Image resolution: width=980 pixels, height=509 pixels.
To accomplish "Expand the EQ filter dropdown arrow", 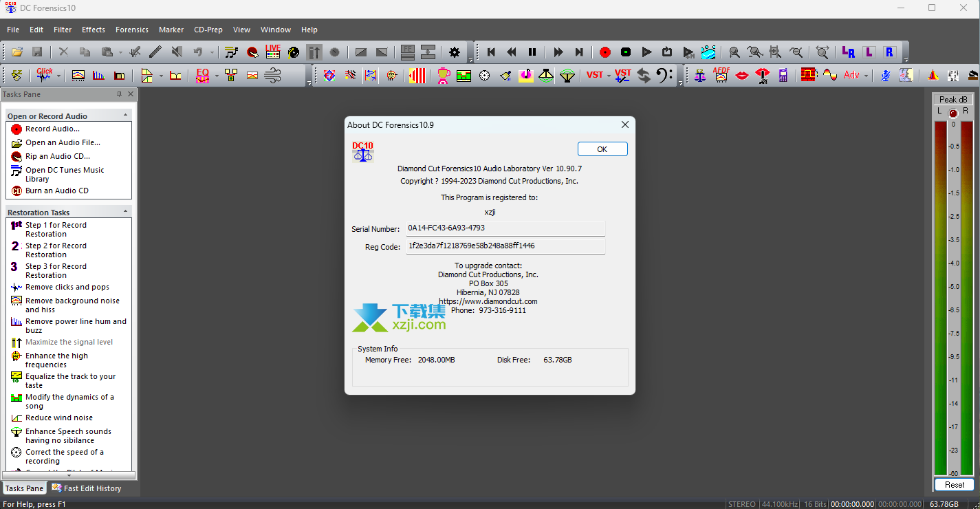I will click(x=216, y=76).
